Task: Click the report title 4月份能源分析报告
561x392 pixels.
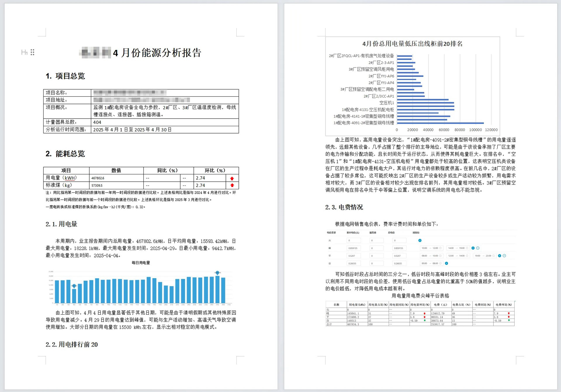Action: pos(157,53)
